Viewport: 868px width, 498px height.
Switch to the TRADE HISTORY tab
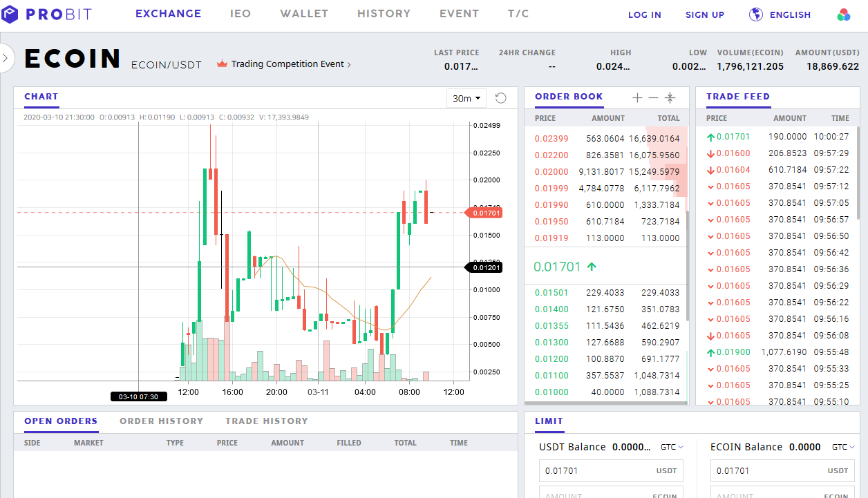267,421
